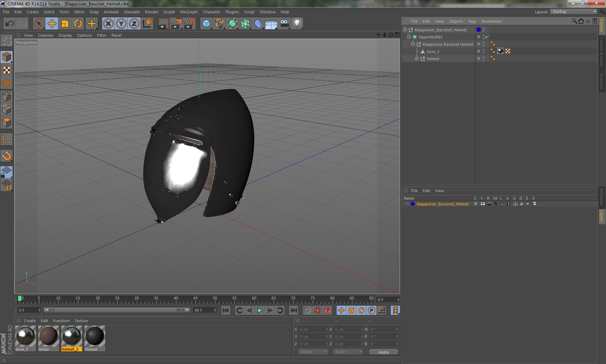Toggle helmet object visibility dots
Screen dimensions: 606x364
click(x=484, y=58)
